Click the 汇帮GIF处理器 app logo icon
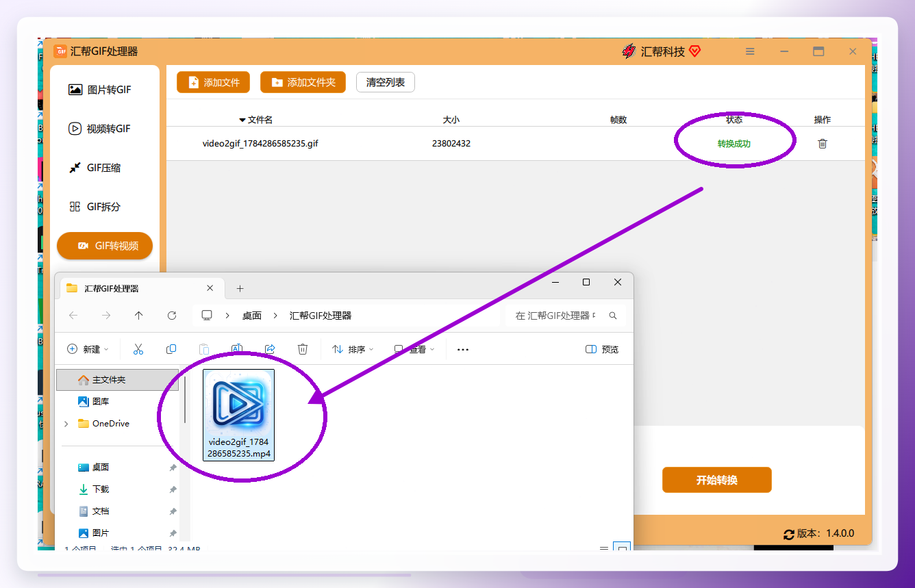 (x=60, y=51)
